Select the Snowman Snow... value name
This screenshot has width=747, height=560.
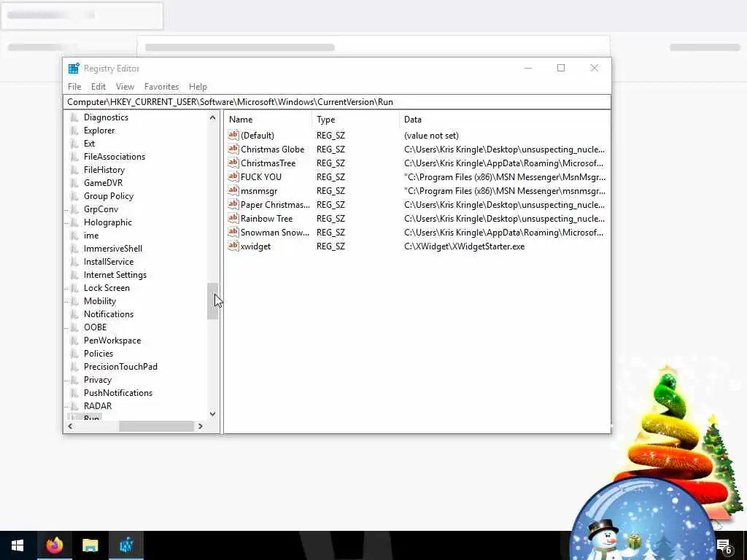click(274, 233)
